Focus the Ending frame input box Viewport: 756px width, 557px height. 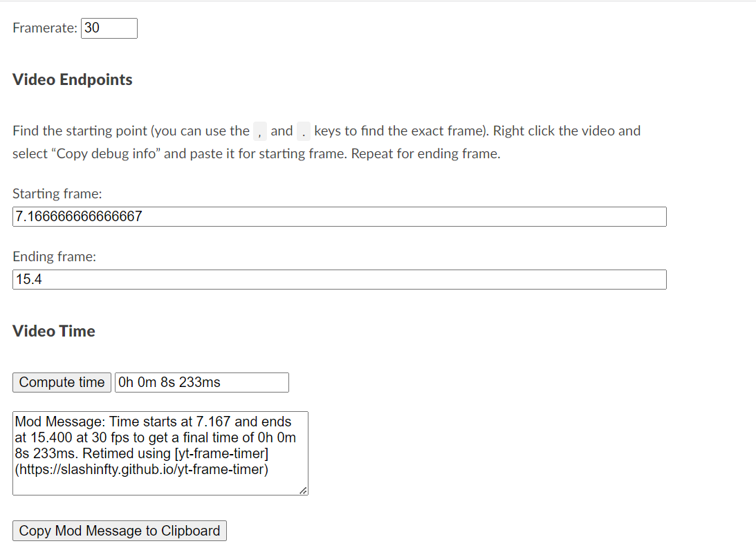339,279
